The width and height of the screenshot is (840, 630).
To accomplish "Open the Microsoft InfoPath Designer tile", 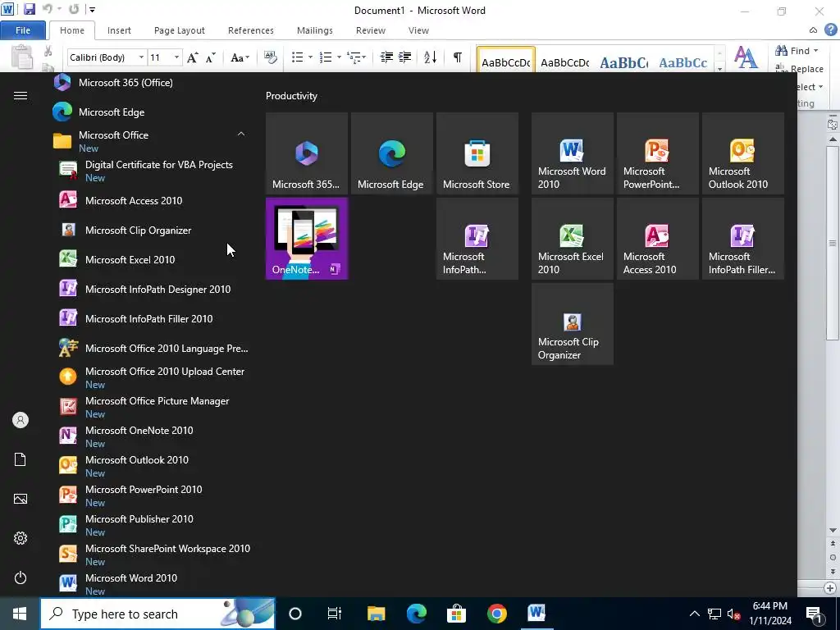I will tap(477, 239).
